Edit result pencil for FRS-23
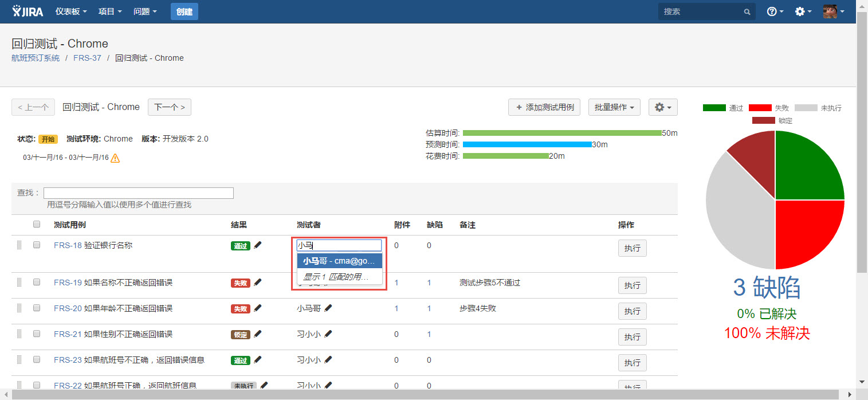868x400 pixels. pyautogui.click(x=258, y=360)
